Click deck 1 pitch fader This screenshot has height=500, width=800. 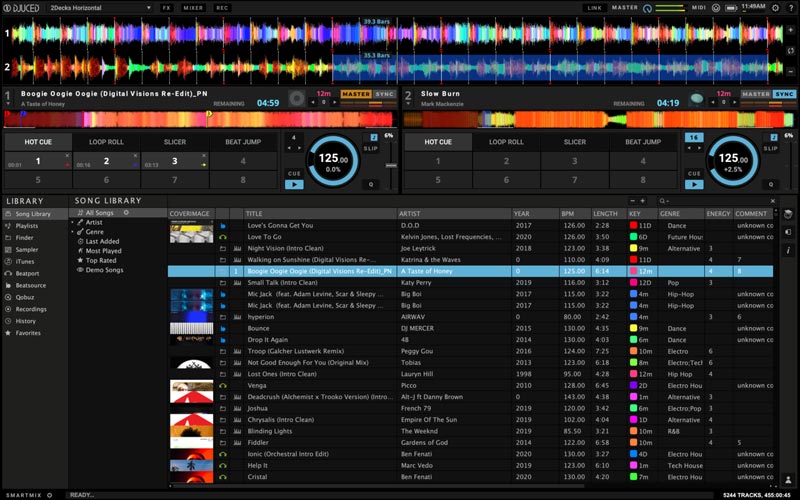(391, 165)
